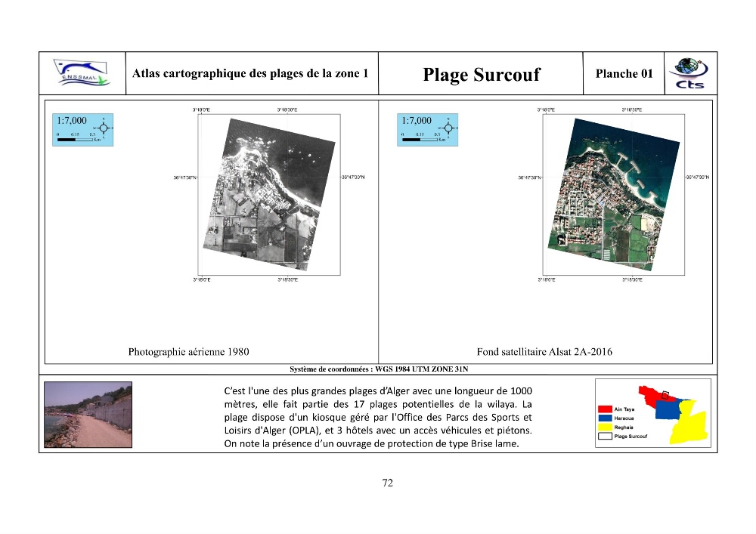Click 'Système de coordonnées : WGS 1984 UTM ZONE 31N'

[379, 369]
